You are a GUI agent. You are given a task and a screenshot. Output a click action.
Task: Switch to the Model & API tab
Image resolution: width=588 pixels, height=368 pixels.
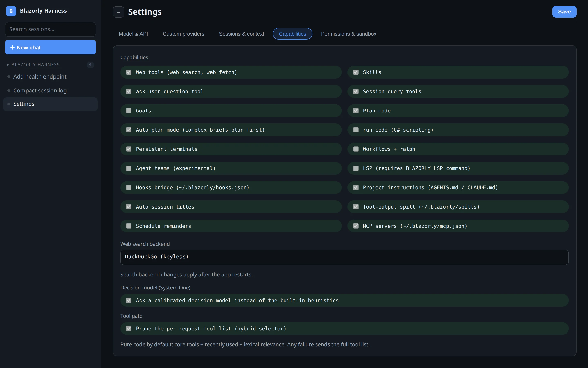click(x=133, y=34)
